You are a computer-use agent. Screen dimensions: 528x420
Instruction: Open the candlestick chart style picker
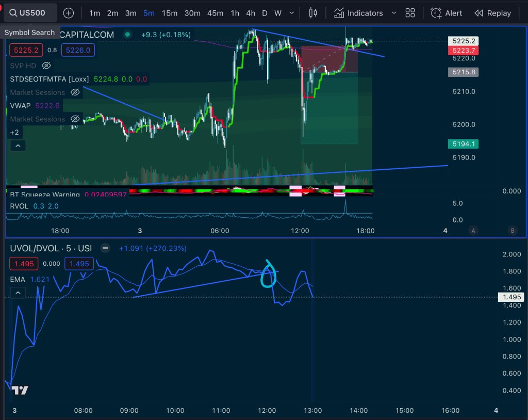(312, 13)
